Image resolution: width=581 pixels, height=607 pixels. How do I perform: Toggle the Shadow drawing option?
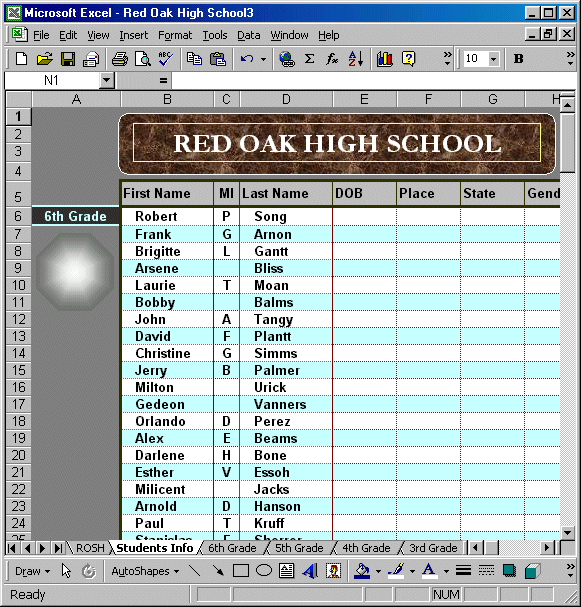(509, 571)
